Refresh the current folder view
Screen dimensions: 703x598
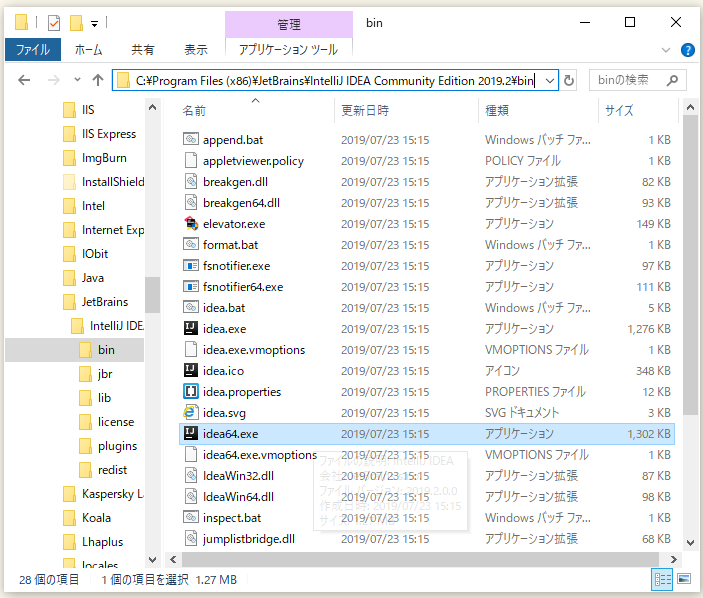point(568,80)
